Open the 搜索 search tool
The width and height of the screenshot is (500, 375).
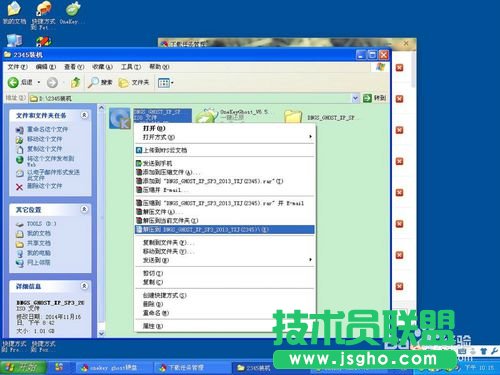click(x=100, y=82)
